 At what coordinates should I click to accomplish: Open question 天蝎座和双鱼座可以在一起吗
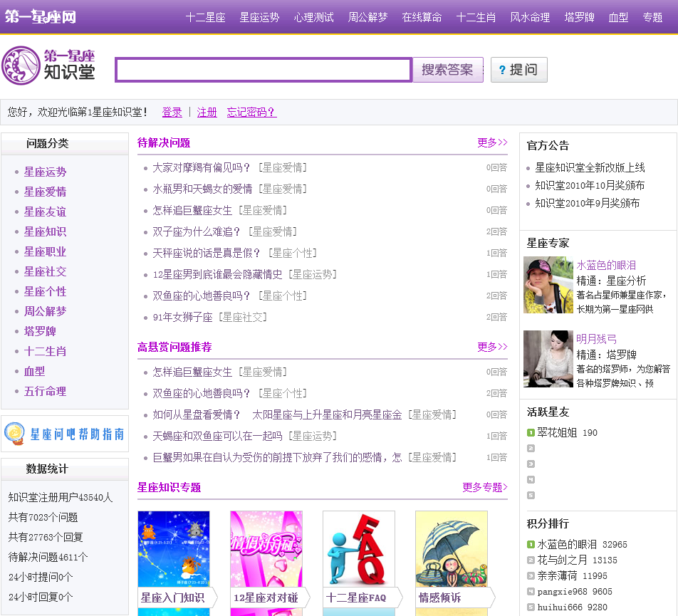click(x=217, y=436)
